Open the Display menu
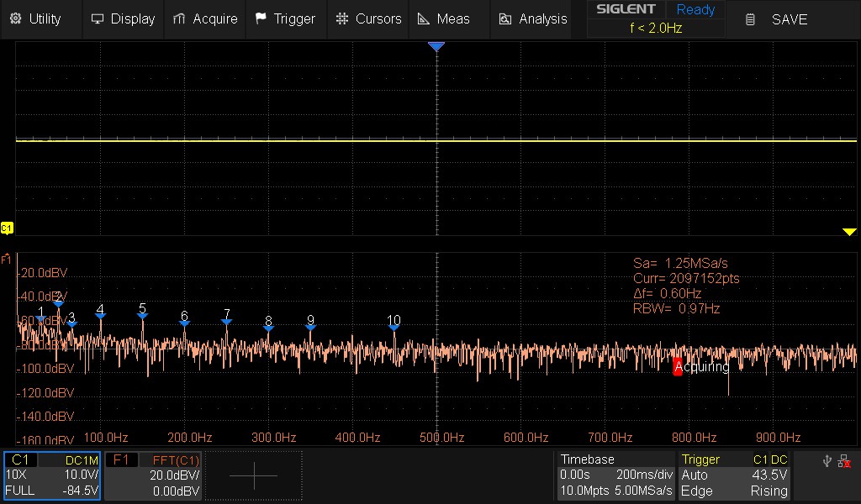The image size is (861, 504). [123, 19]
